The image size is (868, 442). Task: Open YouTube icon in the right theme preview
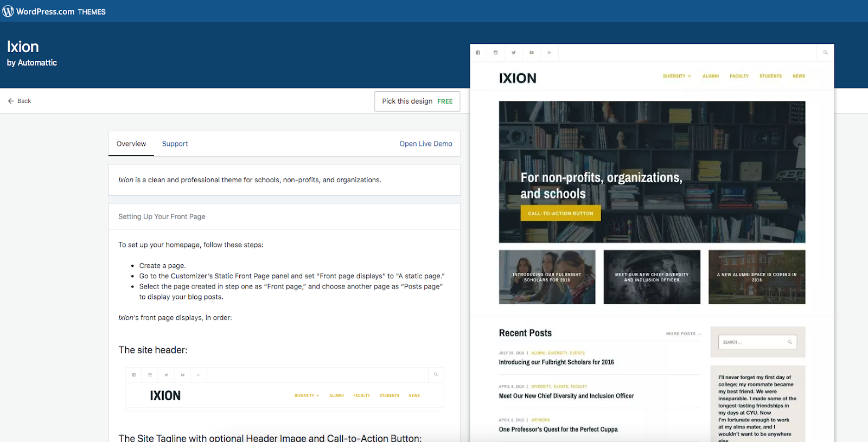532,53
